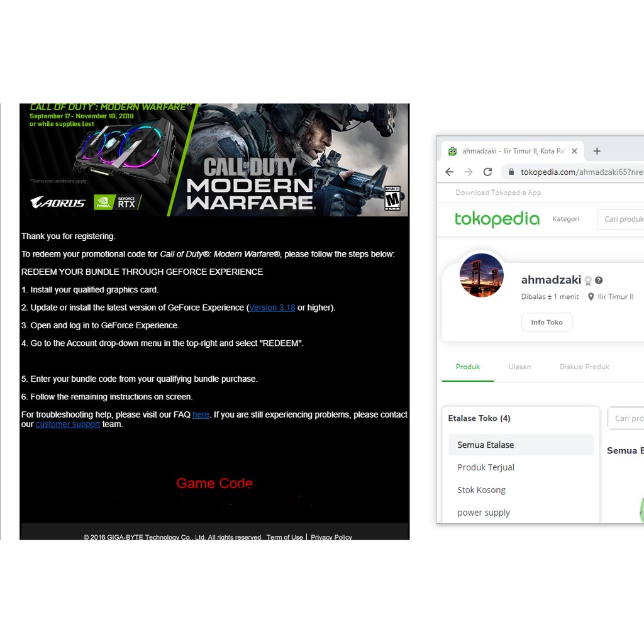This screenshot has width=644, height=644.
Task: Click the address bar URL
Action: pyautogui.click(x=582, y=172)
